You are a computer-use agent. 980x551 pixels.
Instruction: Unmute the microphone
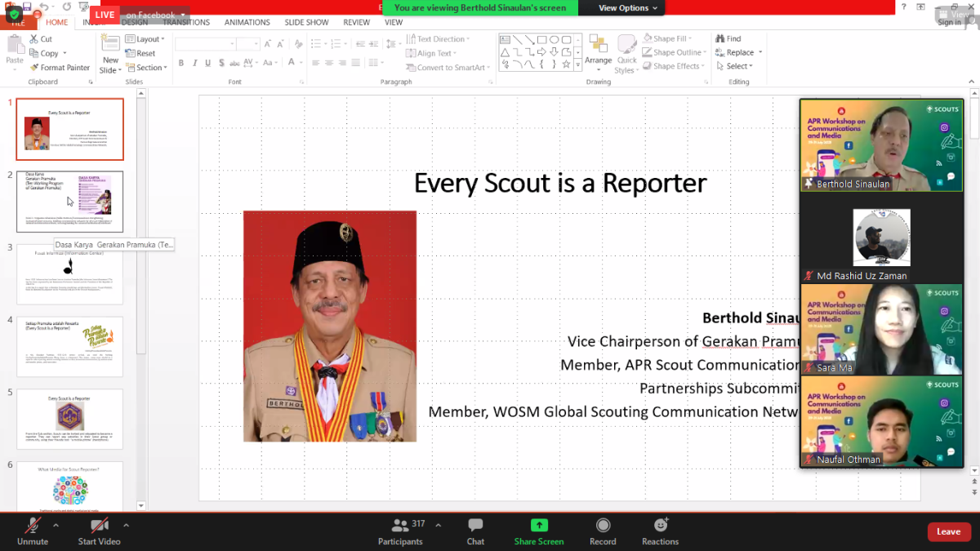(x=33, y=526)
